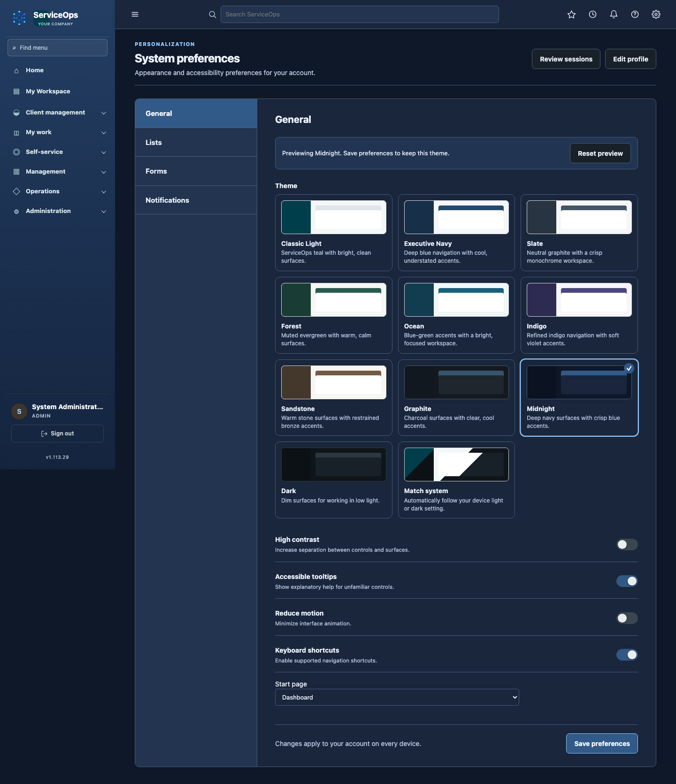The height and width of the screenshot is (784, 676).
Task: Expand the Administration chevron
Action: pos(104,212)
